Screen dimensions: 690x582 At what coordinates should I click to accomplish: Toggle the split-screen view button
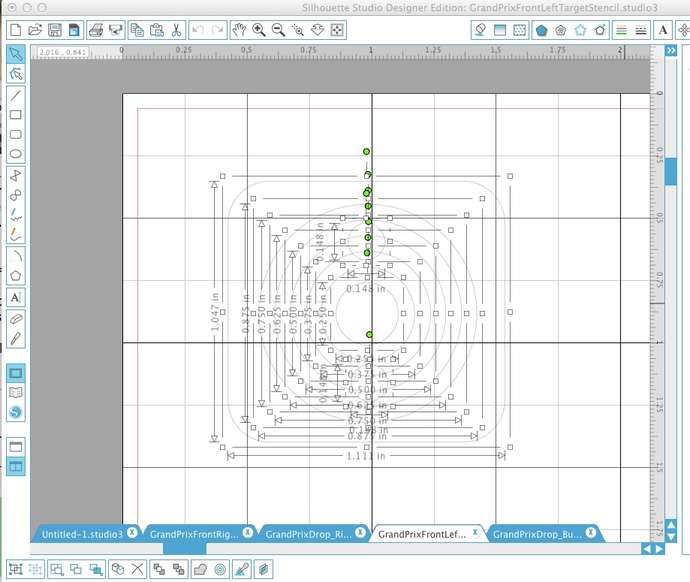pos(16,466)
